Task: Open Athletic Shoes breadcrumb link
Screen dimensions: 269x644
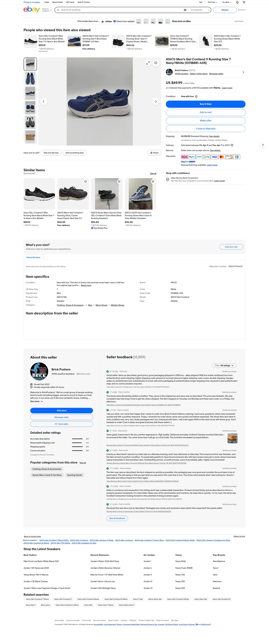Action: tap(117, 305)
